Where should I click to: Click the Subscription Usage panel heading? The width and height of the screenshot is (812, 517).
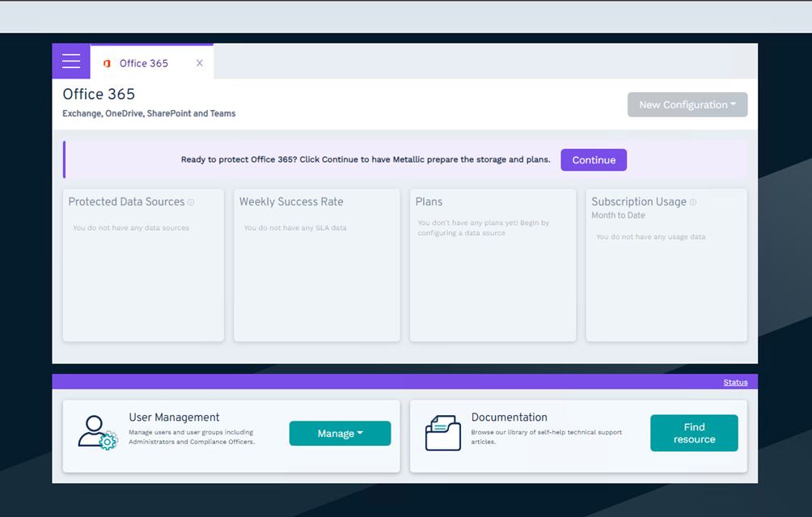pos(638,201)
